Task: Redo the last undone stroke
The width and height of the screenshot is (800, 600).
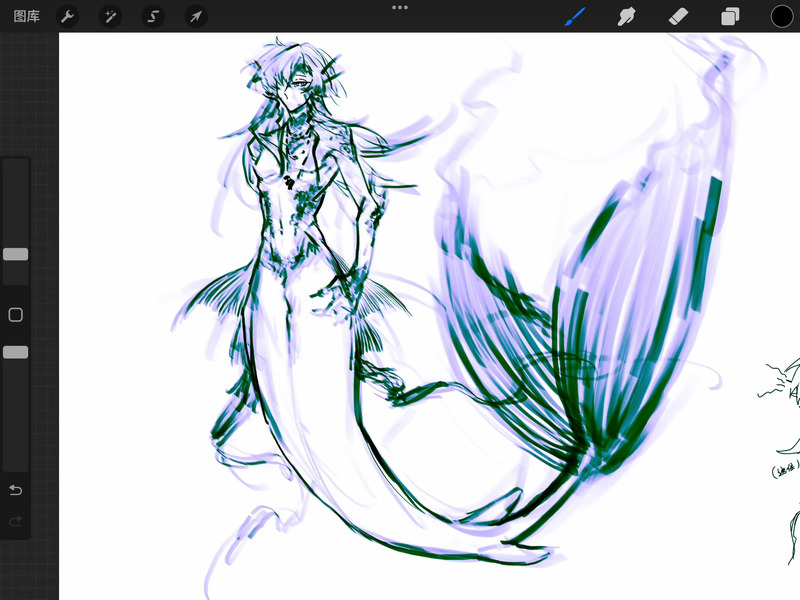Action: [16, 521]
